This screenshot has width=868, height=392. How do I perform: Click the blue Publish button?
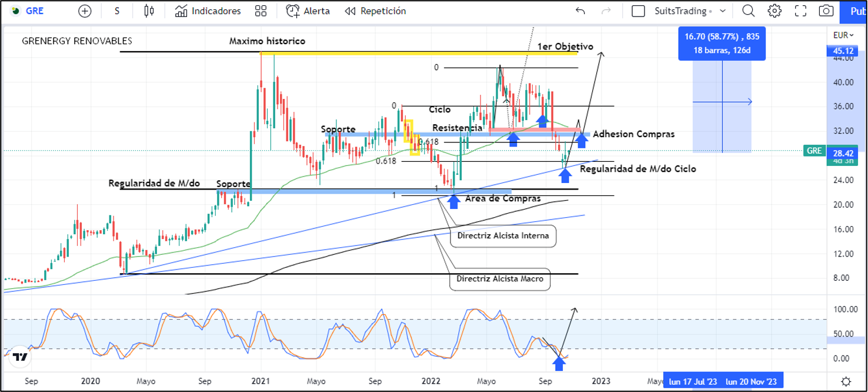(x=856, y=11)
